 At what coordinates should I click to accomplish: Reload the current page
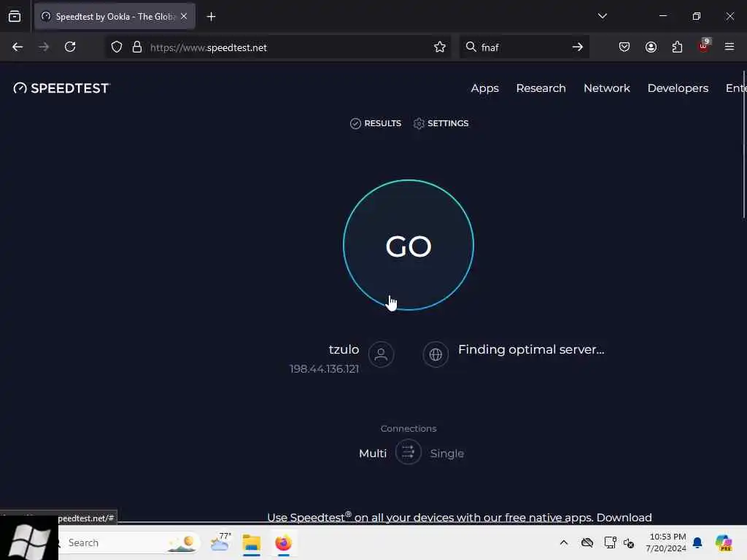click(x=70, y=47)
